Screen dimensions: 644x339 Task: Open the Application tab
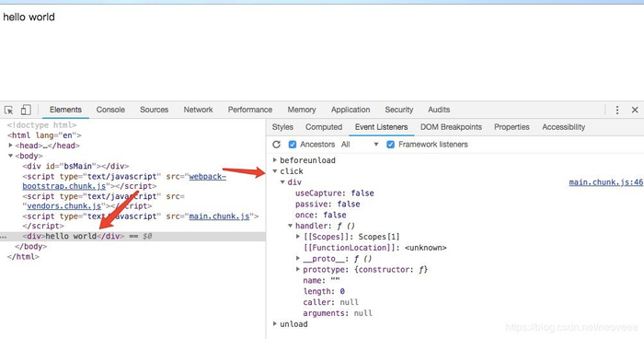tap(351, 110)
